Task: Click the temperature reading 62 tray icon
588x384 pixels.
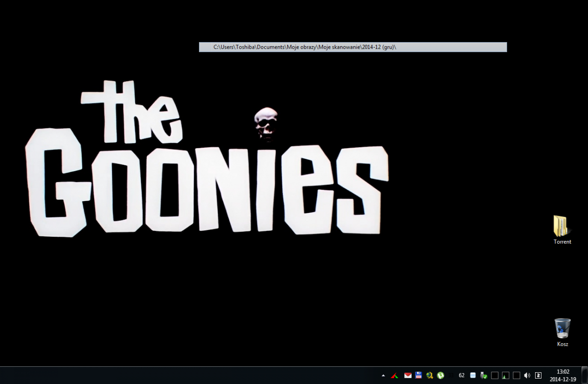Action: (x=462, y=376)
